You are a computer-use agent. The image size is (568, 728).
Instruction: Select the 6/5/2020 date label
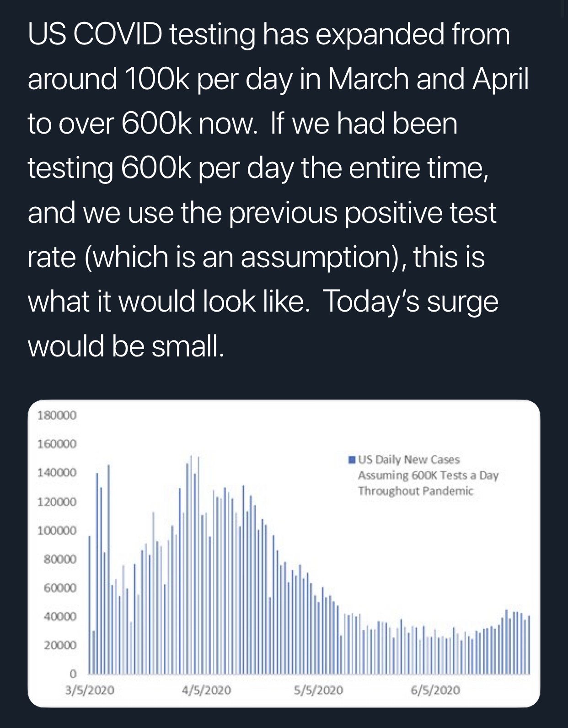point(436,690)
